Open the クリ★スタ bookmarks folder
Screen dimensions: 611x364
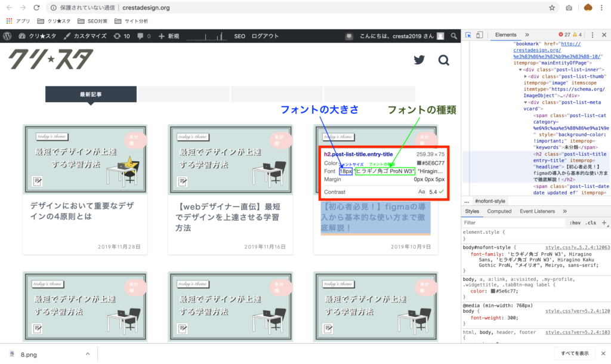tap(54, 21)
